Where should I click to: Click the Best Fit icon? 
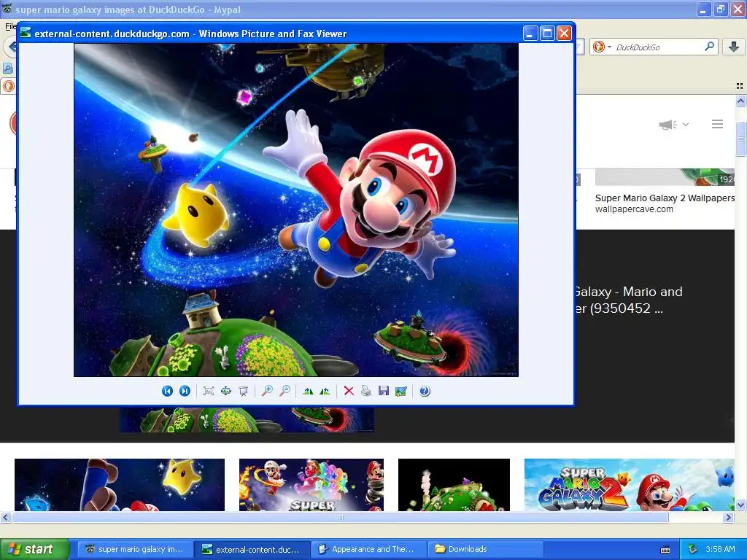(208, 391)
